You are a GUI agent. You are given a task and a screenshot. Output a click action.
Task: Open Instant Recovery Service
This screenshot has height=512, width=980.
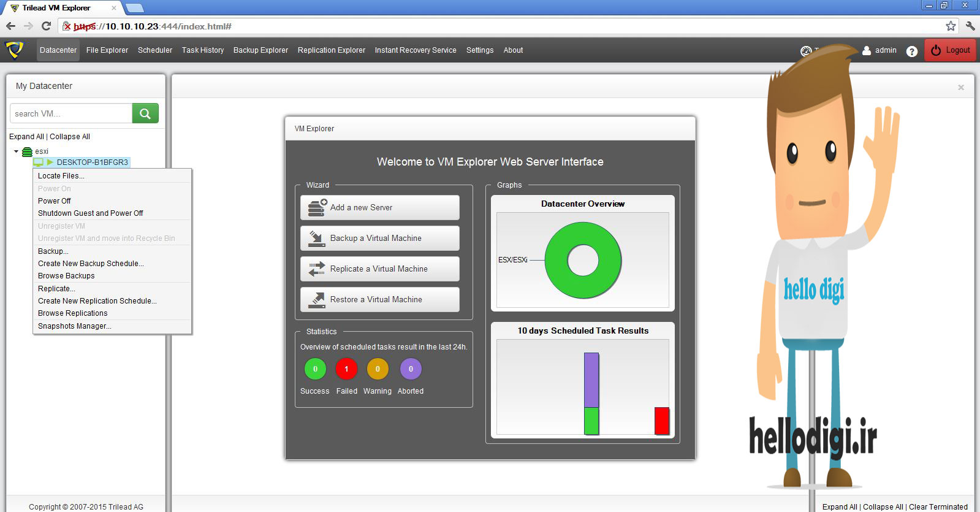click(x=416, y=50)
